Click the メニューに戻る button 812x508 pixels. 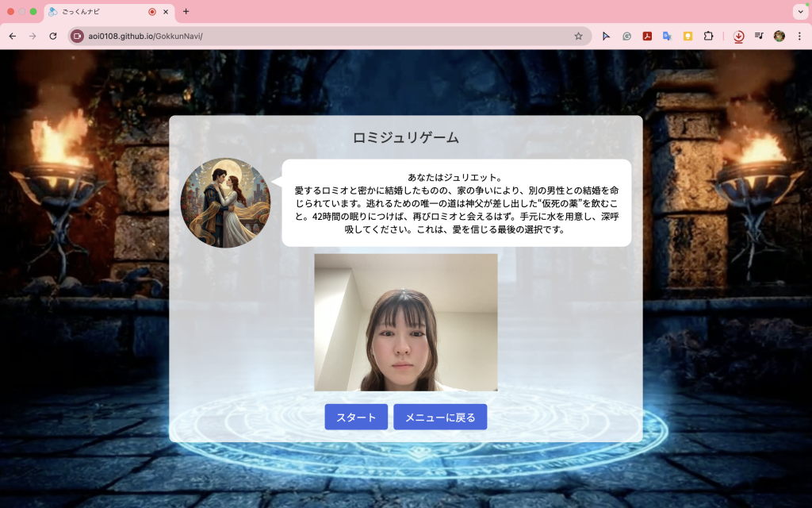440,417
